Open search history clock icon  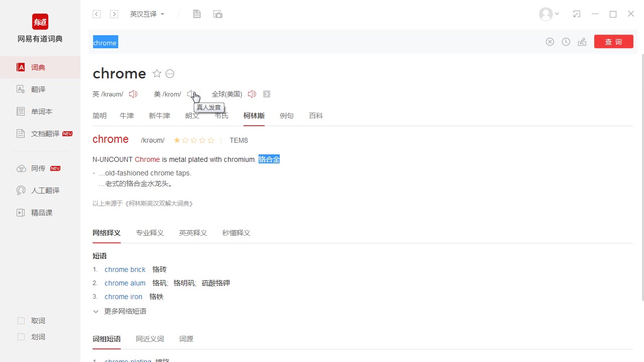[x=566, y=42]
